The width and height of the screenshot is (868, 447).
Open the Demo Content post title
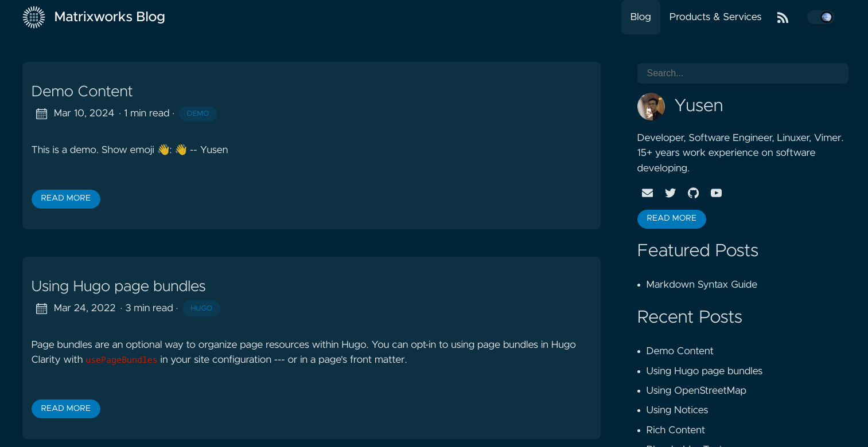coord(82,92)
